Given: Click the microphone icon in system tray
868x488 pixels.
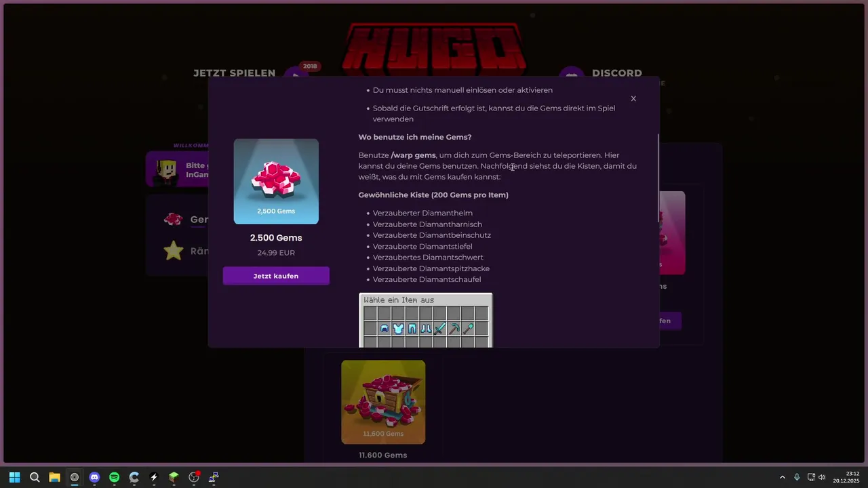Looking at the screenshot, I should point(797,477).
